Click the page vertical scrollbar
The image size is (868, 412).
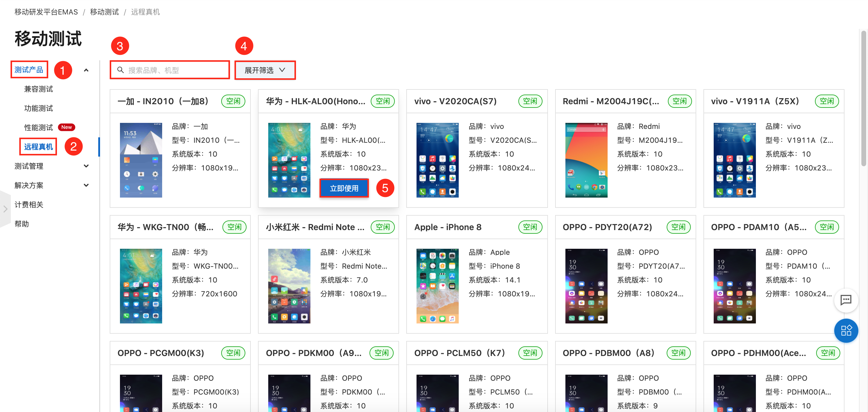pos(863,98)
